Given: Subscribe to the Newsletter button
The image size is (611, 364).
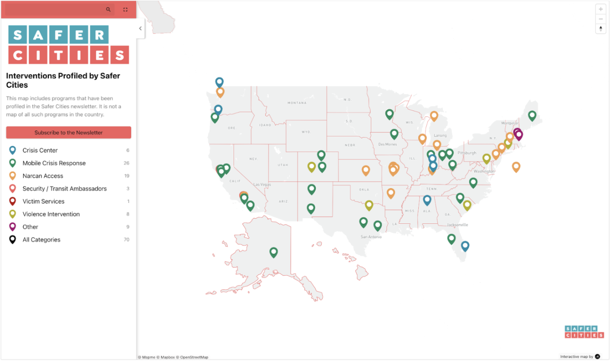Looking at the screenshot, I should 68,133.
